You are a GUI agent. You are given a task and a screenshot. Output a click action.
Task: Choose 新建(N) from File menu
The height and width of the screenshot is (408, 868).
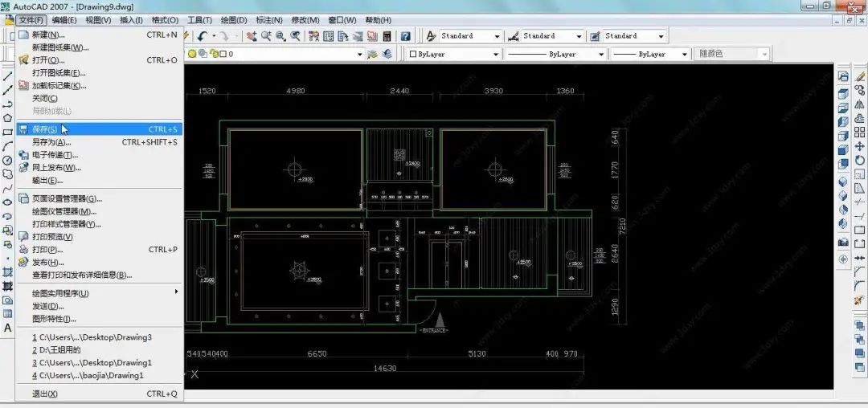click(x=100, y=35)
